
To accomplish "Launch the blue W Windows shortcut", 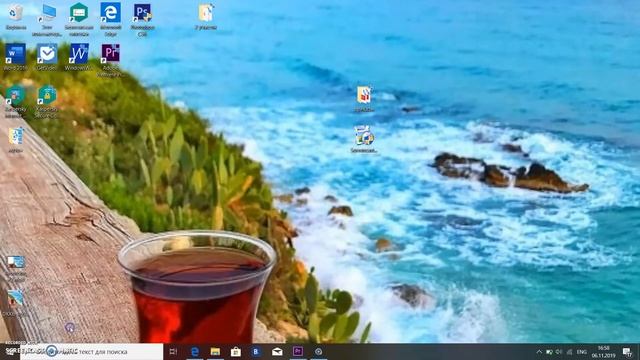I will click(x=78, y=54).
